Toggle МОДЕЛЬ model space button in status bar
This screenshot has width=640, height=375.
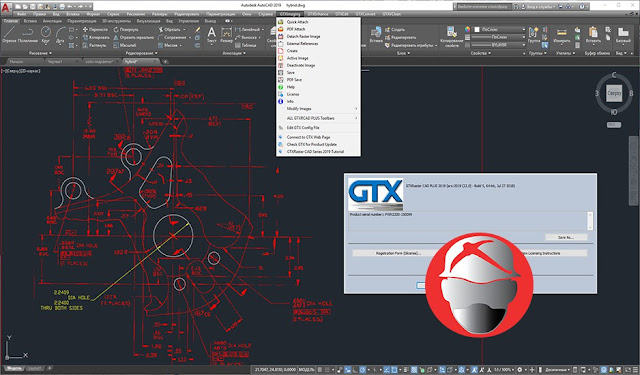(306, 370)
